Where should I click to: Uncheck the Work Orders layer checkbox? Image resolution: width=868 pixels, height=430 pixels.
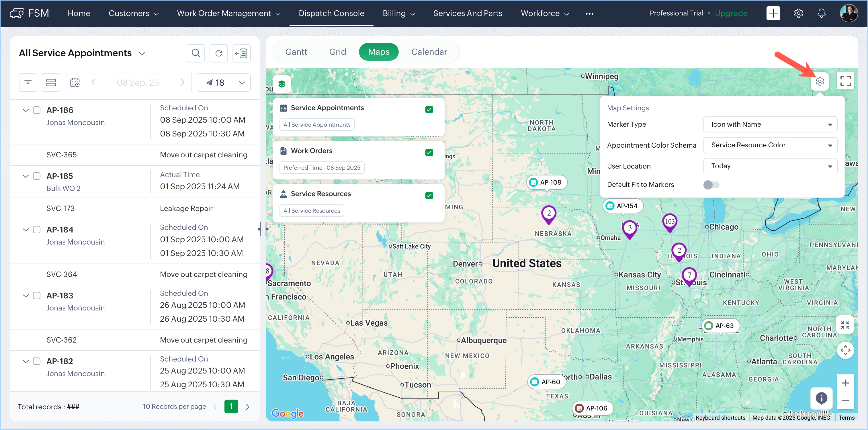tap(429, 153)
